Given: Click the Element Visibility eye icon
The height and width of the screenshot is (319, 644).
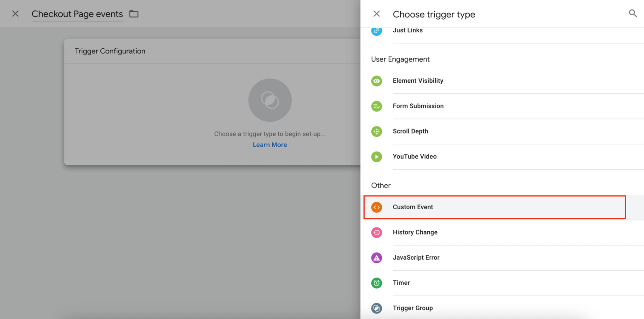Looking at the screenshot, I should tap(377, 81).
